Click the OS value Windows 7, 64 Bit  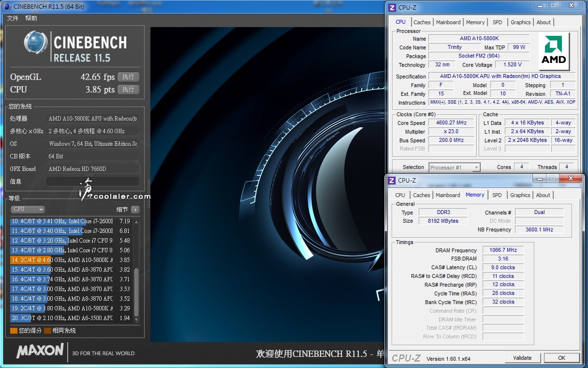click(x=92, y=144)
